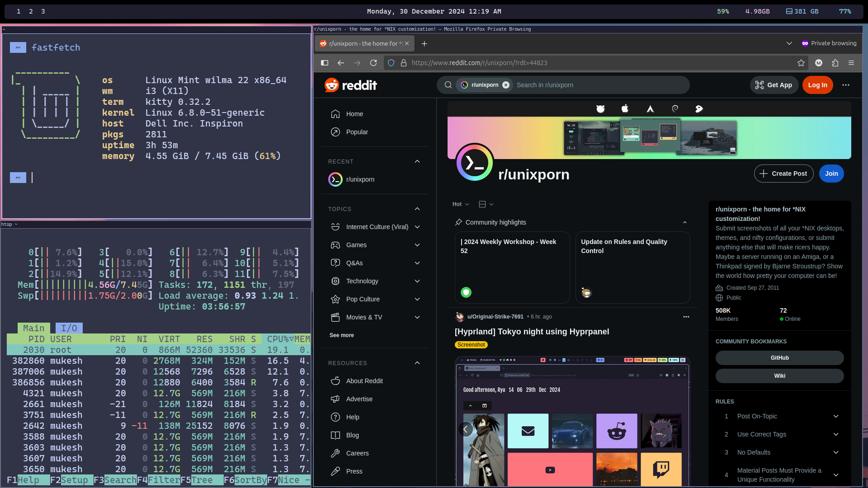The height and width of the screenshot is (488, 868).
Task: Go back with the browser back arrow
Action: pos(341,63)
